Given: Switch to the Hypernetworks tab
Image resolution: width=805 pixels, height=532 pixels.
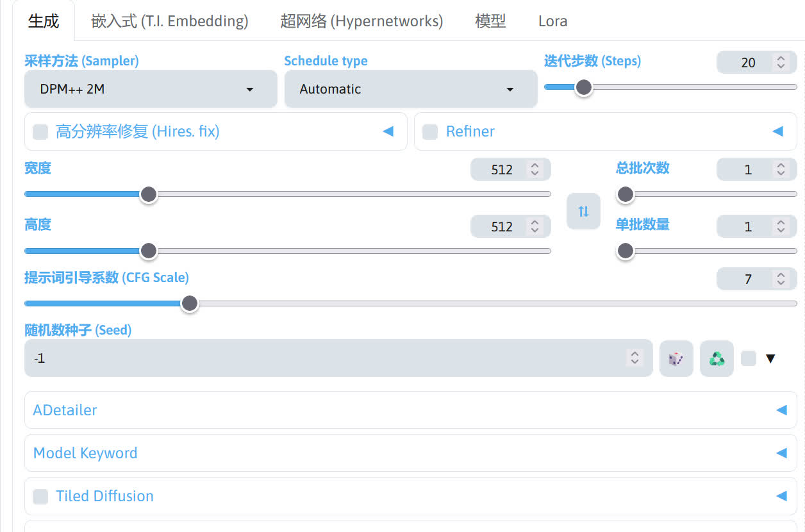Looking at the screenshot, I should [x=361, y=21].
